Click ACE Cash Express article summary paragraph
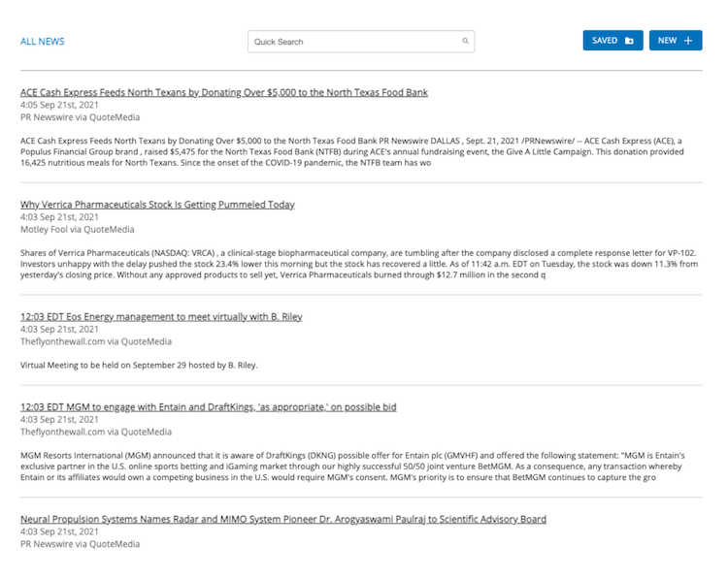The image size is (728, 579). click(x=352, y=151)
